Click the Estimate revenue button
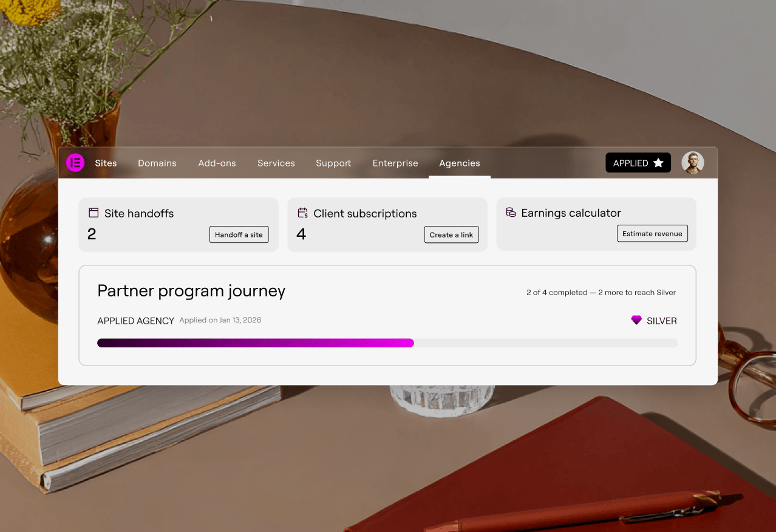 tap(652, 234)
